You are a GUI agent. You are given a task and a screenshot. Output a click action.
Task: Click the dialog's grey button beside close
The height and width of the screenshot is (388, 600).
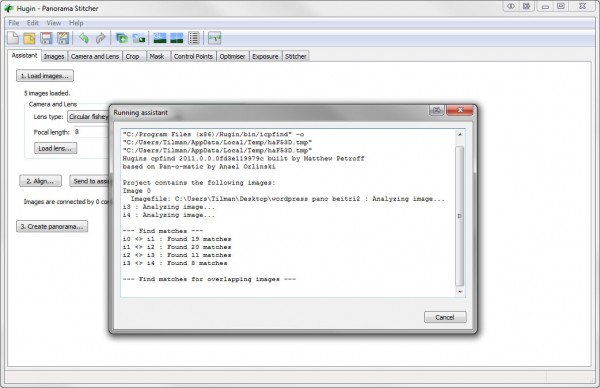[x=437, y=110]
